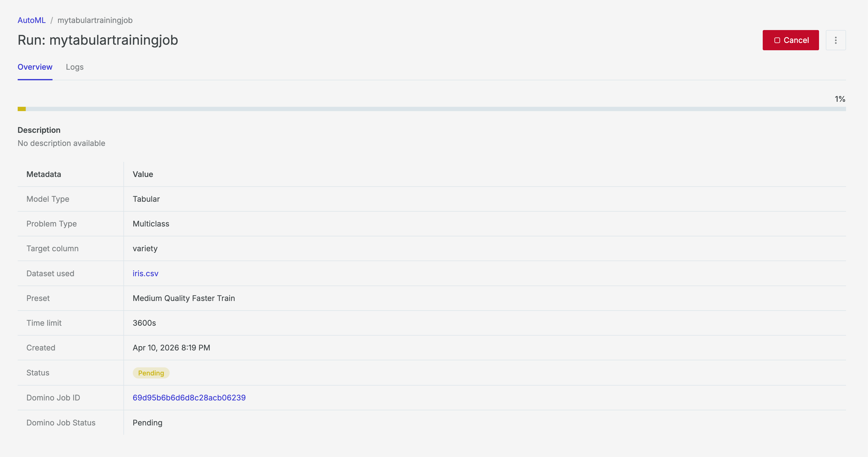Screen dimensions: 868x457
Task: Click the Value column header
Action: coord(143,174)
